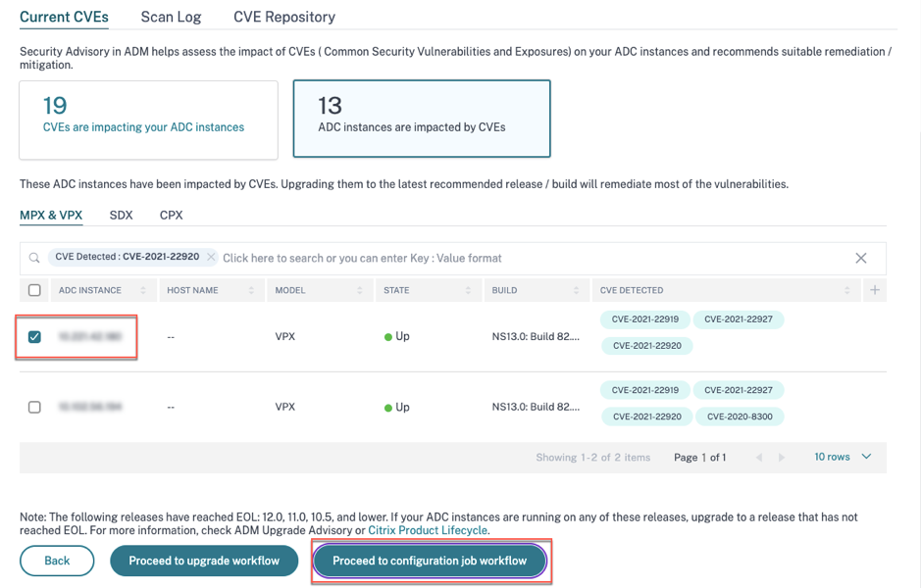Click the search magnifier icon

(x=34, y=258)
